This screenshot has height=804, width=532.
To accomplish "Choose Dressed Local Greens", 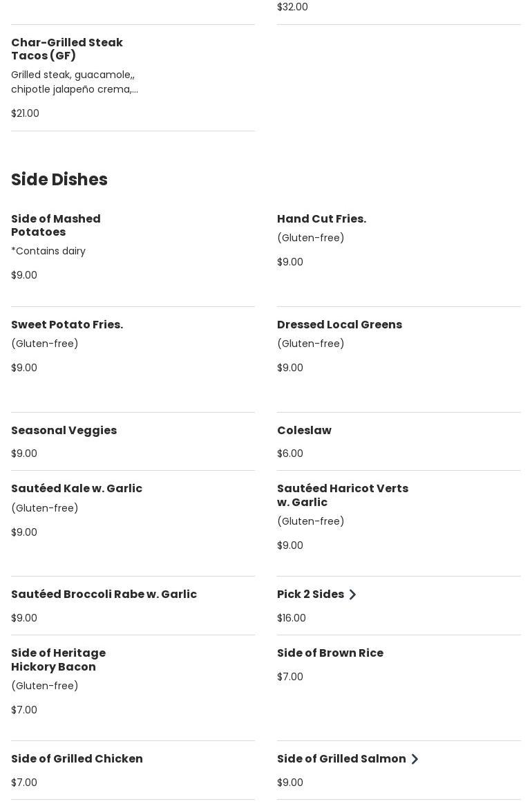I will 339,325.
